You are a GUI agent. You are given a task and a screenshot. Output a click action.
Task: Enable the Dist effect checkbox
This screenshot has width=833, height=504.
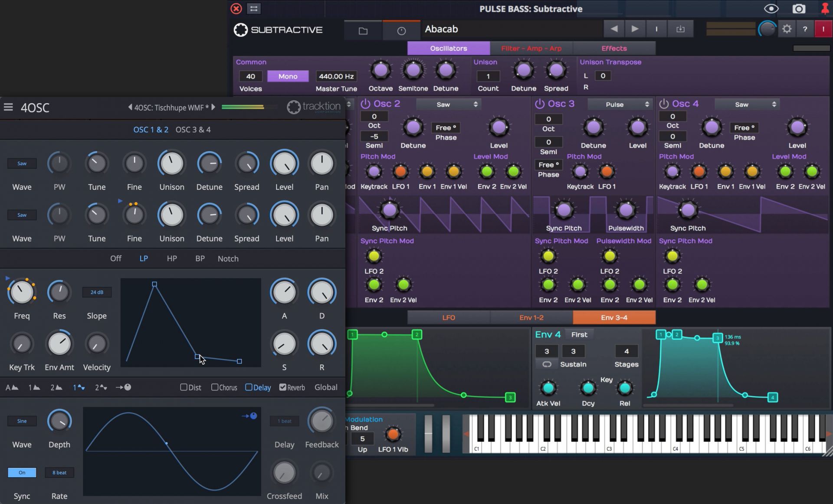(x=184, y=387)
